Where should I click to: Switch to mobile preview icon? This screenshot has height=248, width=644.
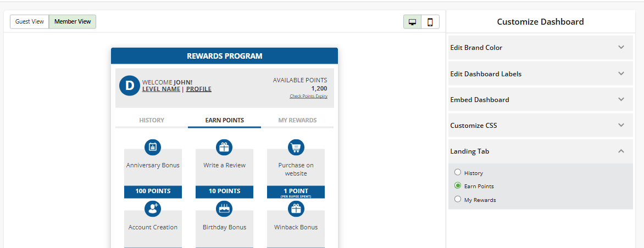[430, 22]
